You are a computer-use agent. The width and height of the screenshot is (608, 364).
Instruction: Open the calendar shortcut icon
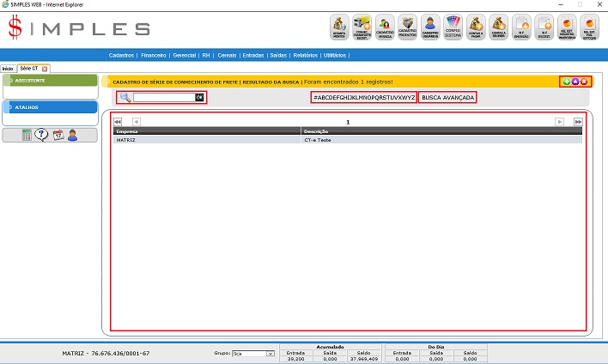(x=58, y=135)
